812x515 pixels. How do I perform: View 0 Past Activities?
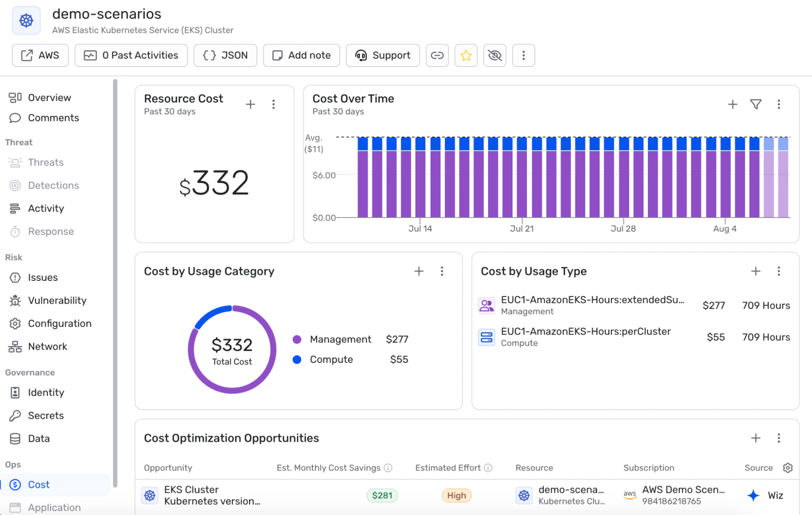131,55
